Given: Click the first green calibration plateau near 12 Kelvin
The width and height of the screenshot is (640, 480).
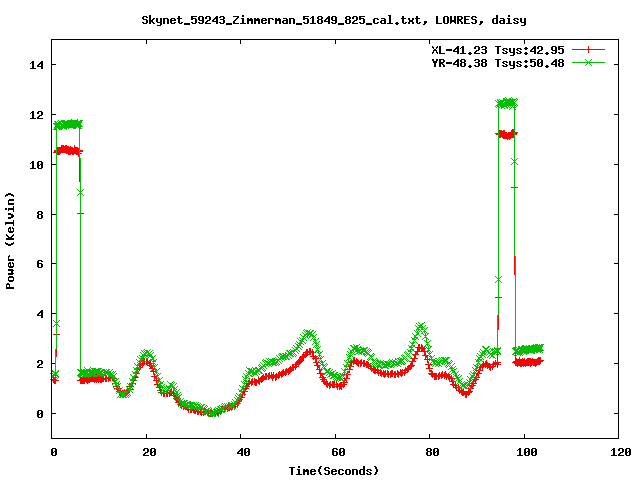Looking at the screenshot, I should pyautogui.click(x=68, y=124).
